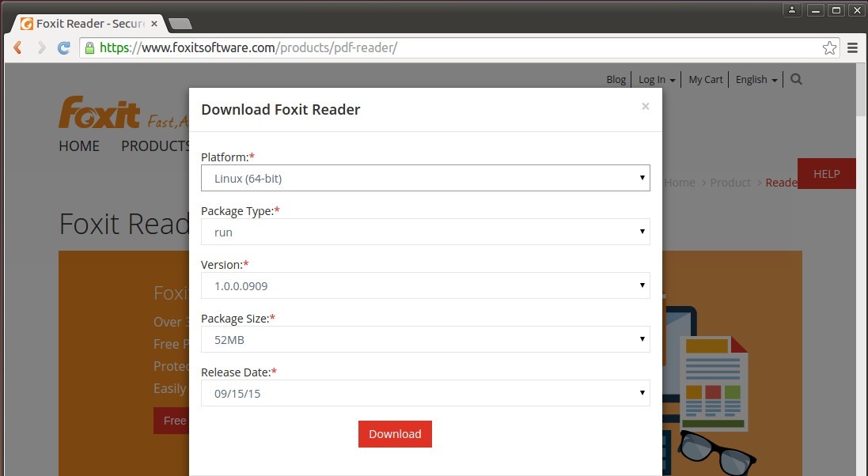Click the browser user profile icon
Screen dimensions: 868x476
(x=792, y=10)
